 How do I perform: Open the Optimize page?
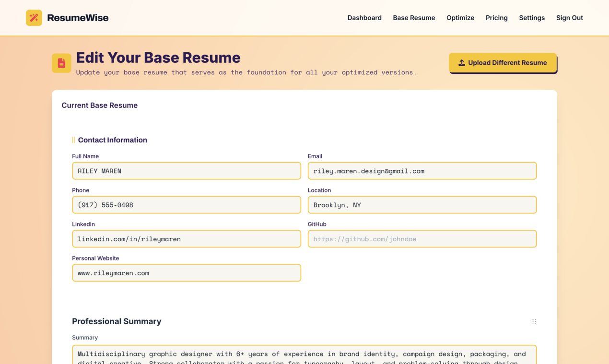(460, 18)
